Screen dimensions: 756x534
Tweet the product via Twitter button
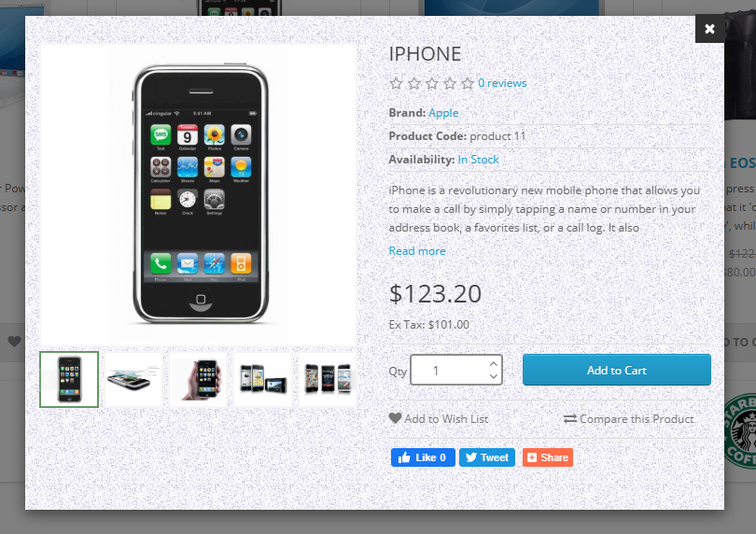pyautogui.click(x=487, y=457)
